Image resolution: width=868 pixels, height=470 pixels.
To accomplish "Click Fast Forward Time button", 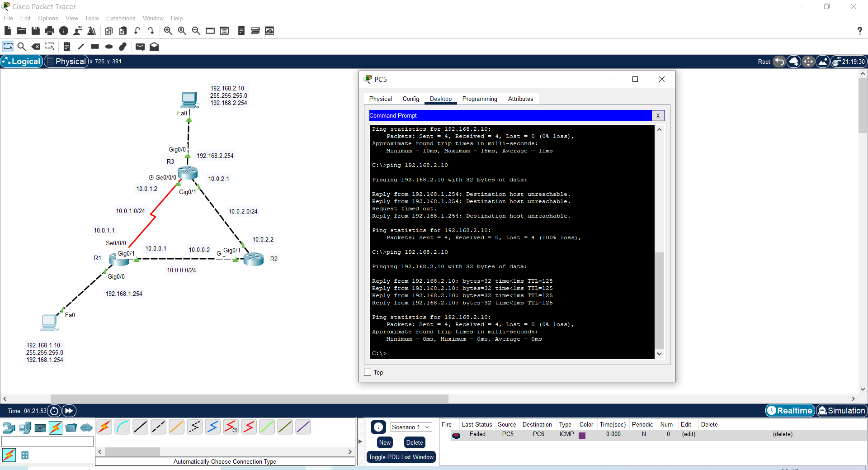I will click(69, 411).
